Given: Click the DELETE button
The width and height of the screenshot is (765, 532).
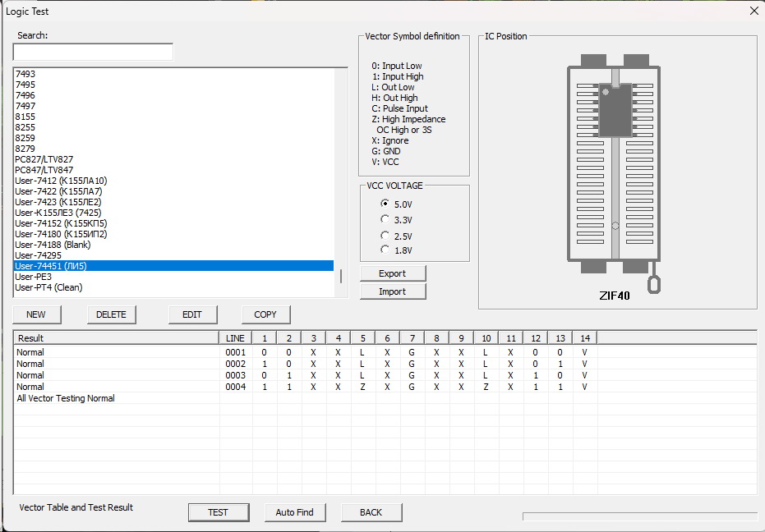Looking at the screenshot, I should (x=111, y=314).
